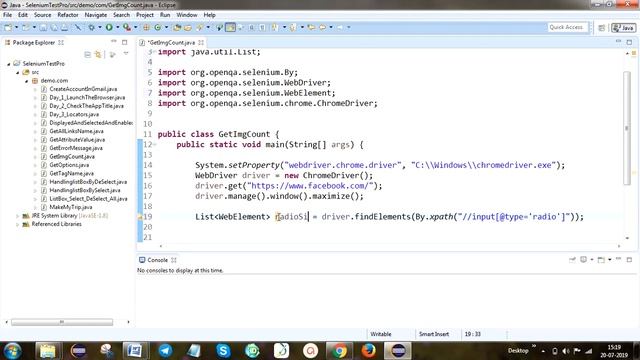Open the Project menu
This screenshot has height=360, width=640.
(x=145, y=15)
